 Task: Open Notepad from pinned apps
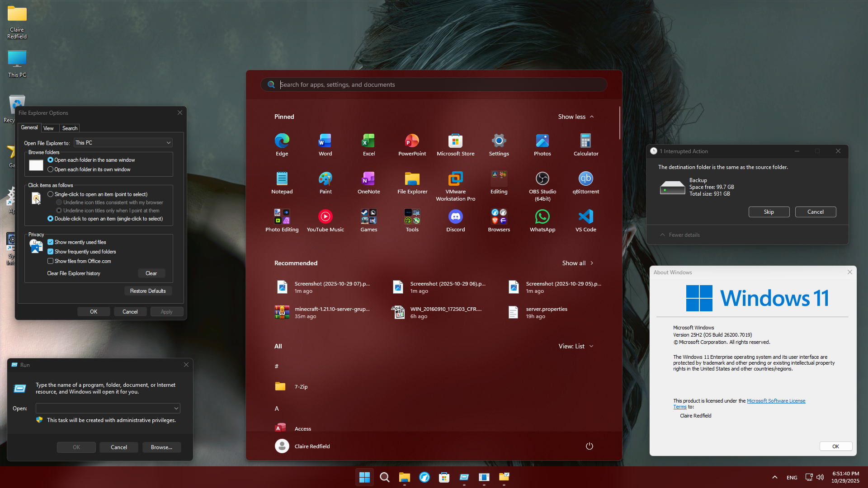[x=282, y=183]
